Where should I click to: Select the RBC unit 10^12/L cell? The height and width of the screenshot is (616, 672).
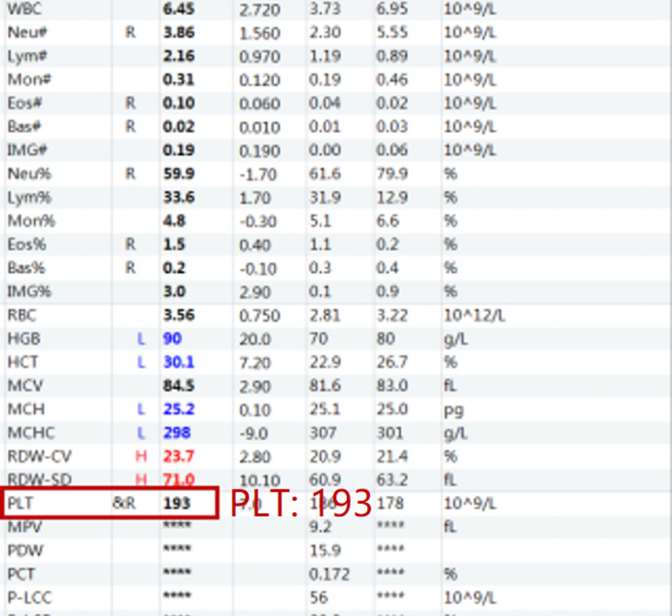pyautogui.click(x=475, y=315)
